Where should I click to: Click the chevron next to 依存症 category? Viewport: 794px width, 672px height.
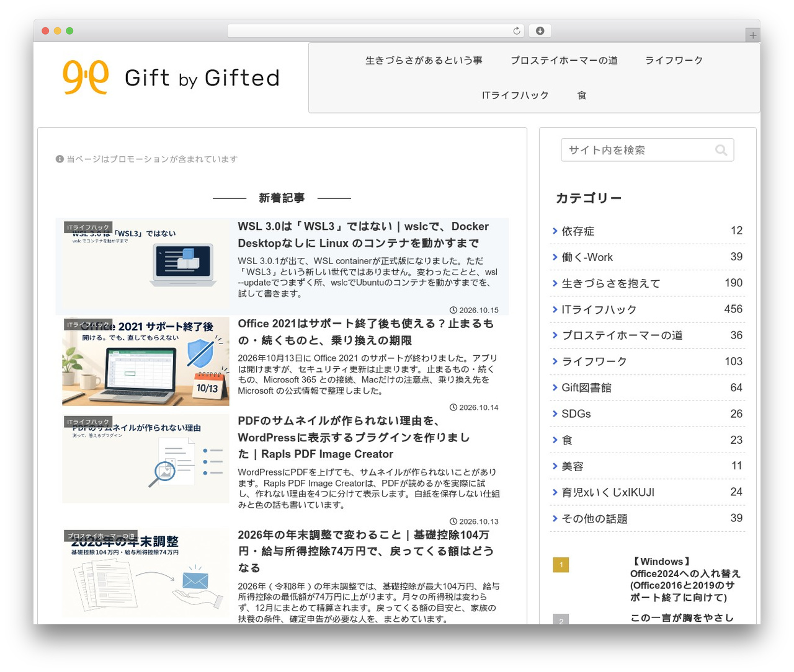(x=555, y=231)
